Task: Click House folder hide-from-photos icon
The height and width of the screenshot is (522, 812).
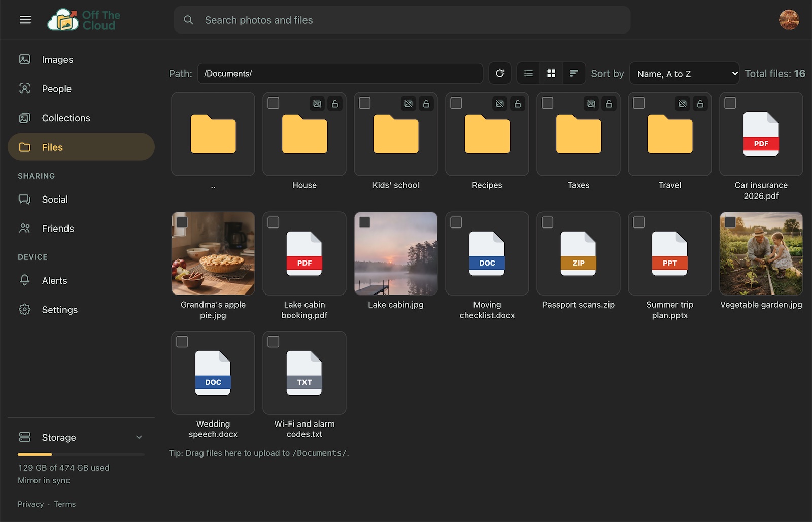Action: [317, 104]
